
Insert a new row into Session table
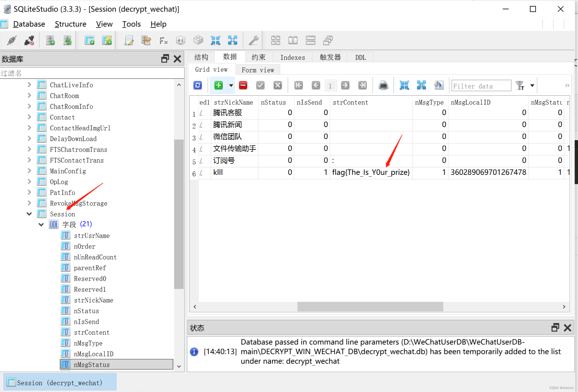[218, 85]
